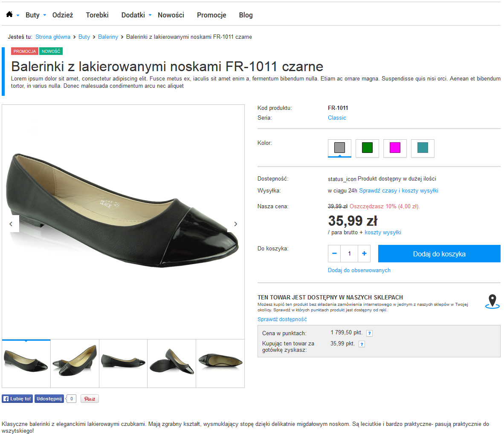Show previous product image with left arrow
The width and height of the screenshot is (504, 434).
pos(11,224)
